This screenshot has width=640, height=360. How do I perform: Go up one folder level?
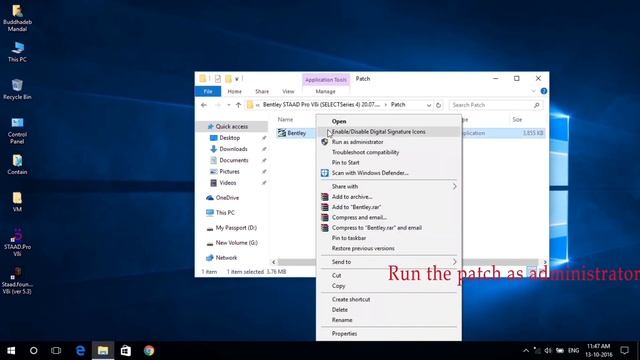(x=238, y=105)
